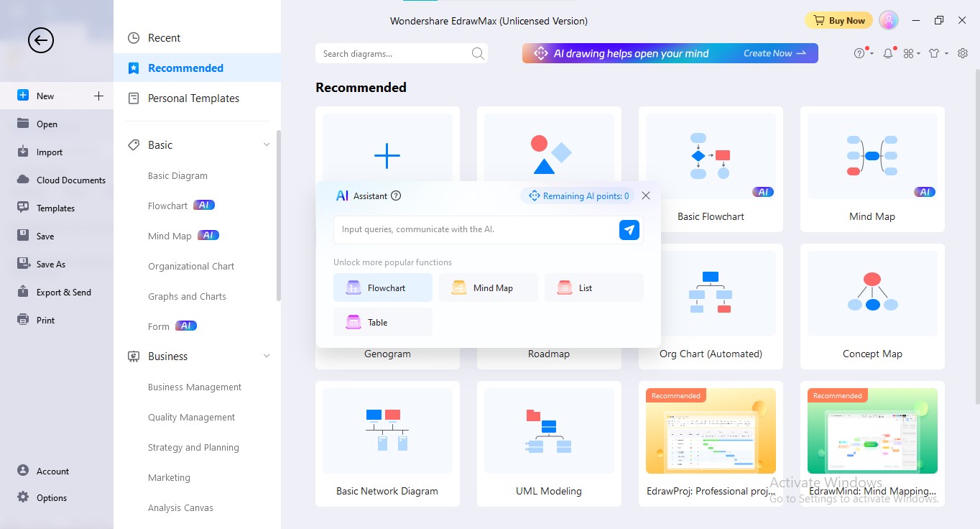
Task: Open the help question mark dropdown
Action: coord(862,53)
